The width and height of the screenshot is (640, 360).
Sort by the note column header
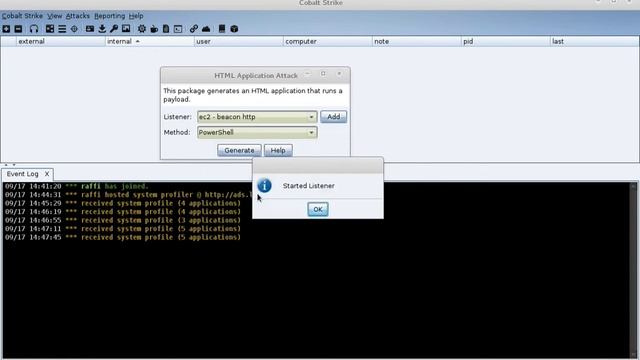416,41
